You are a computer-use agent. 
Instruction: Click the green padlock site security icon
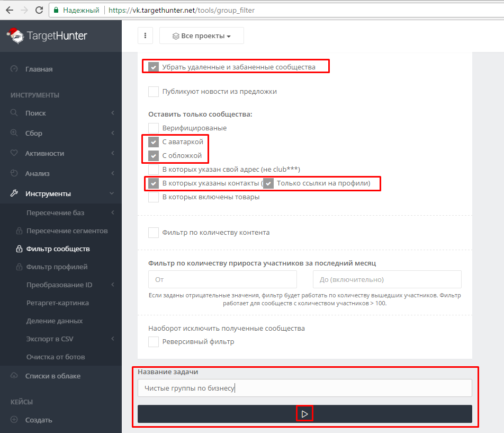pos(56,10)
